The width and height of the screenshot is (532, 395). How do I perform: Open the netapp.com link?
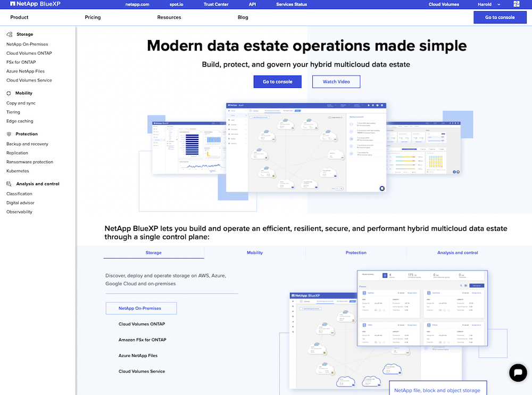(x=137, y=4)
